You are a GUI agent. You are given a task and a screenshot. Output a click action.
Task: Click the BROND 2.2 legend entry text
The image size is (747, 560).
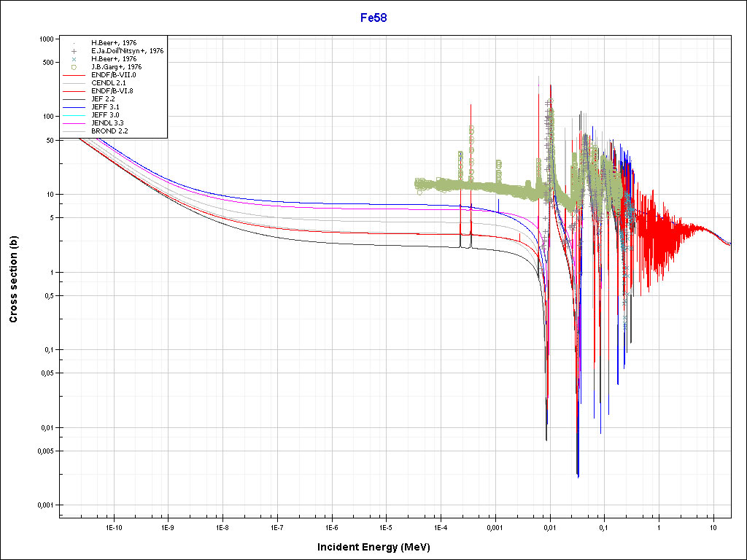point(109,131)
